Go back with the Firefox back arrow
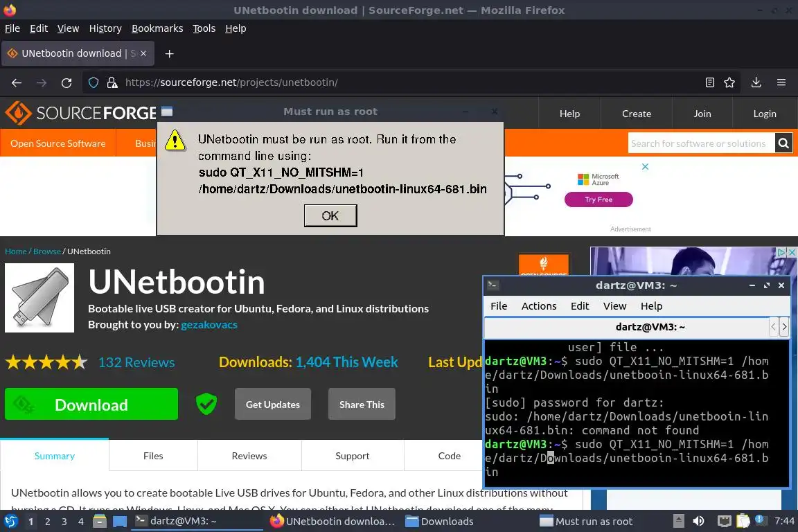The height and width of the screenshot is (532, 798). tap(17, 82)
